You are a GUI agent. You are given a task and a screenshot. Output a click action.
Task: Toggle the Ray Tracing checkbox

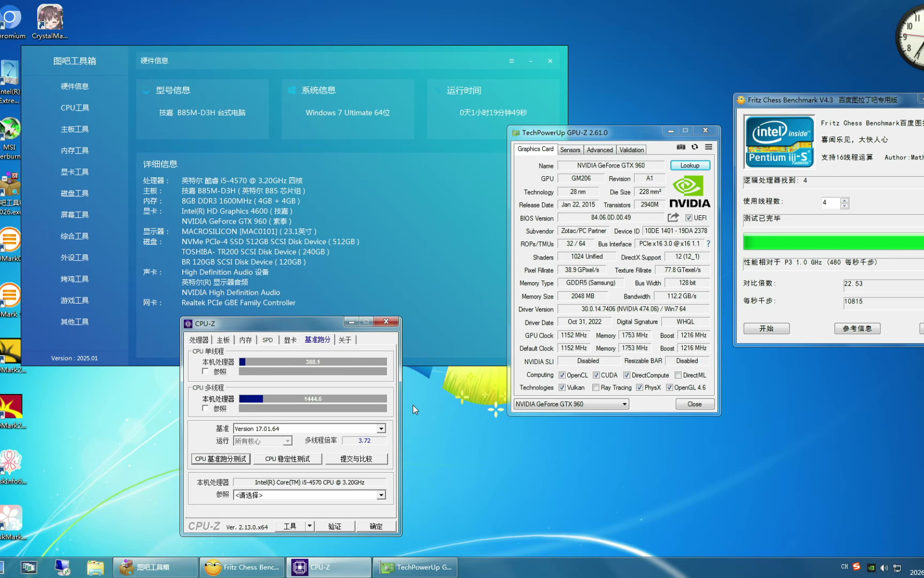pyautogui.click(x=596, y=387)
